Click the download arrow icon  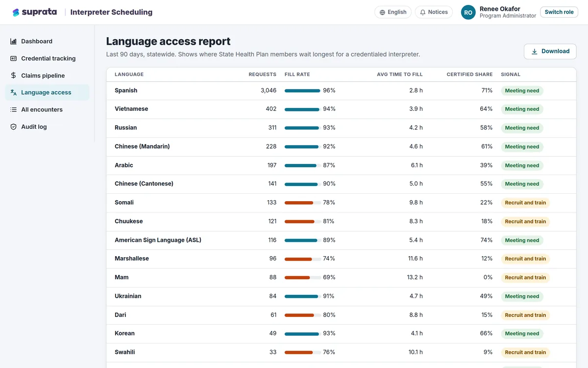click(535, 52)
